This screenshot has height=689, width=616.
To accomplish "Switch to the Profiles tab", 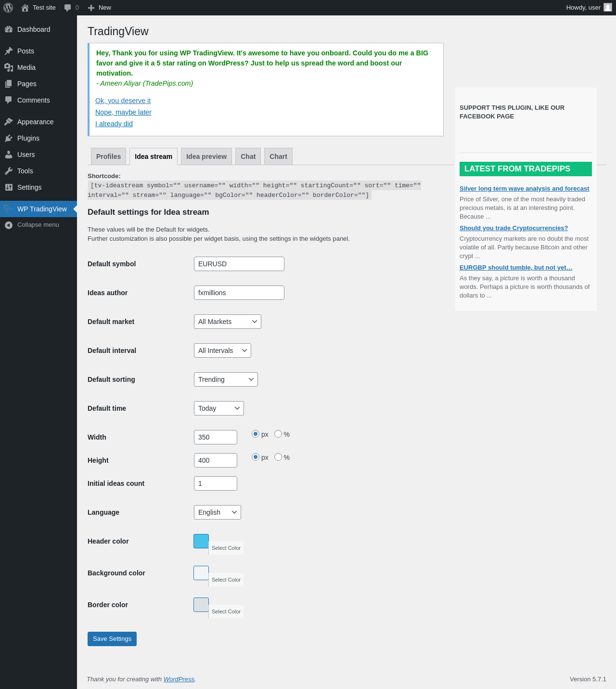I will coord(109,156).
